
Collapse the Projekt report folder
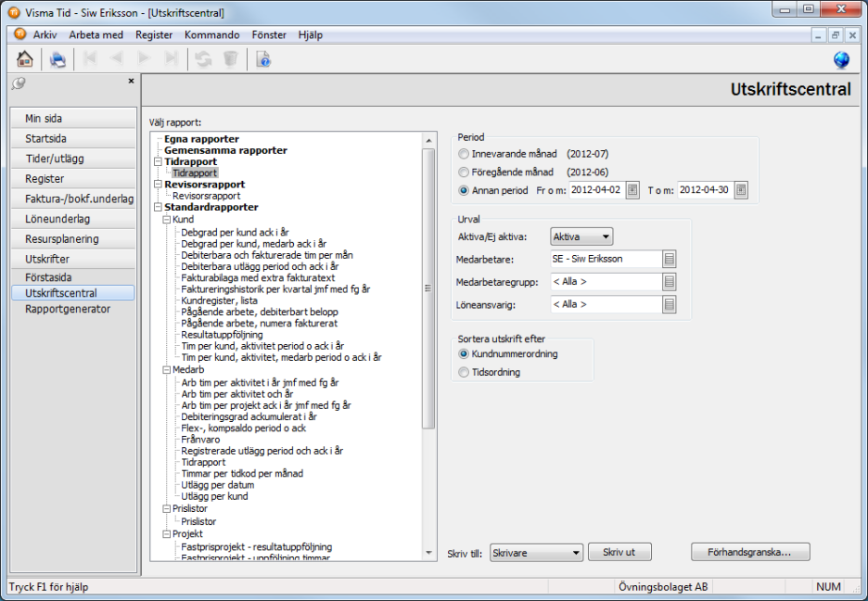click(166, 534)
